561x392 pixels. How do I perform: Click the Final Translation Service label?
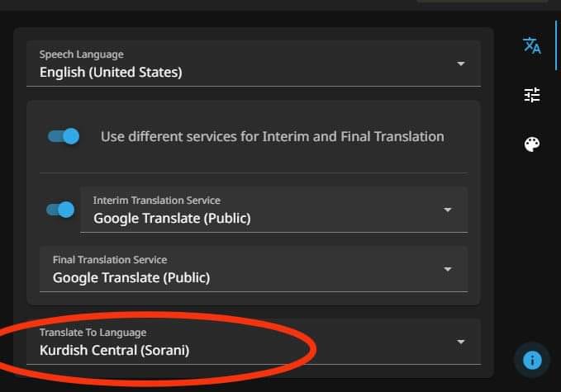coord(110,260)
